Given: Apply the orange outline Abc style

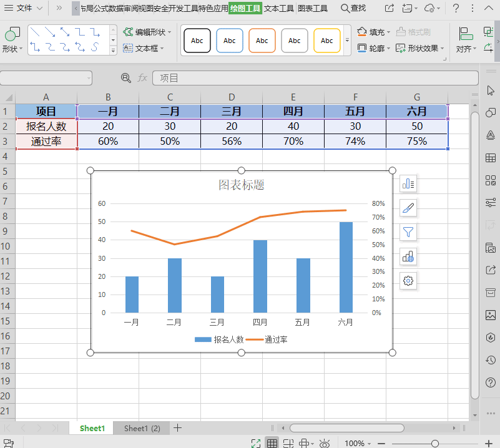Looking at the screenshot, I should (x=262, y=41).
